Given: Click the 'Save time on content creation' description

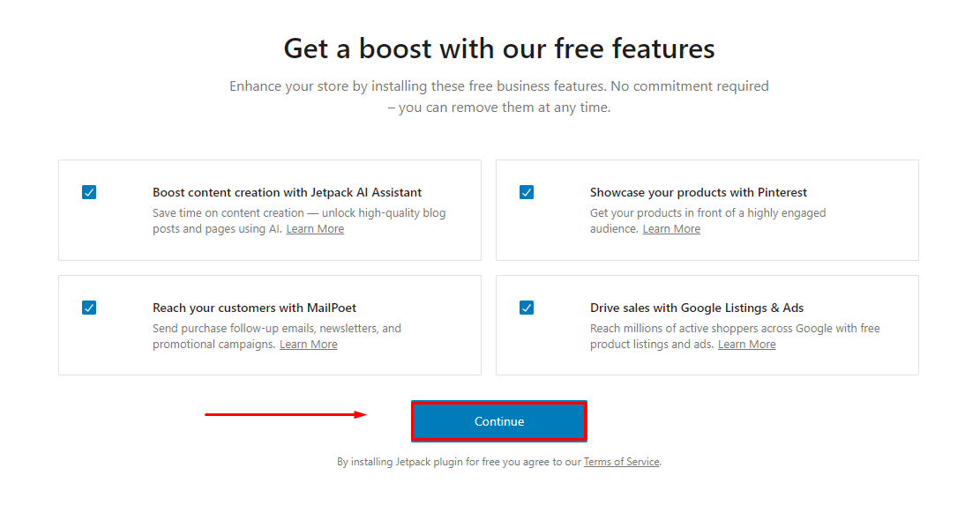Looking at the screenshot, I should tap(298, 213).
